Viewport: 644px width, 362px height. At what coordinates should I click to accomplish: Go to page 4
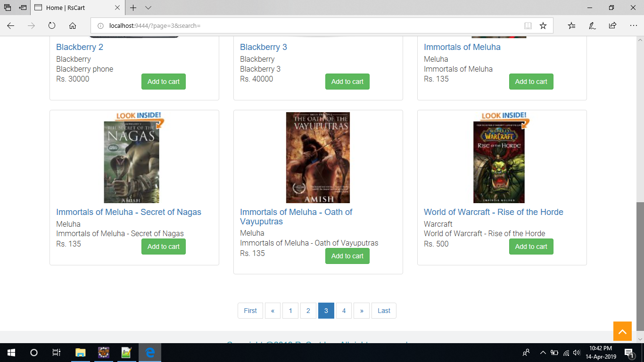click(x=344, y=311)
